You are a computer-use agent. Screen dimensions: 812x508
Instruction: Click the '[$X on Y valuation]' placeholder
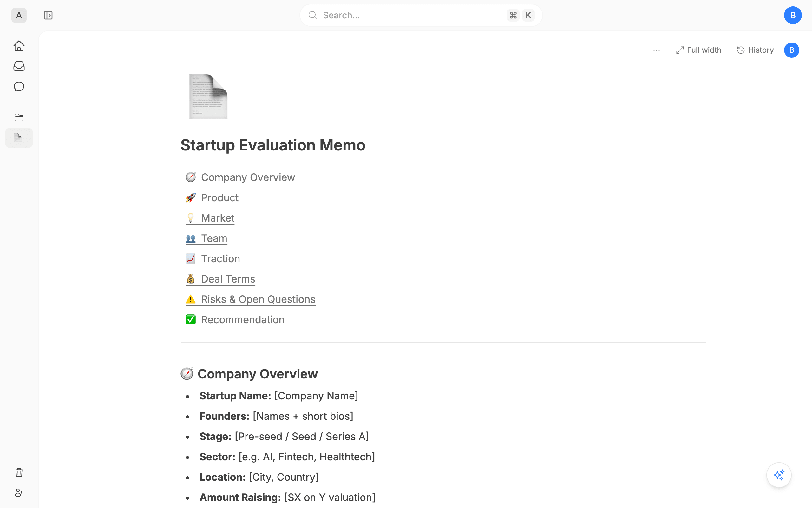coord(330,498)
